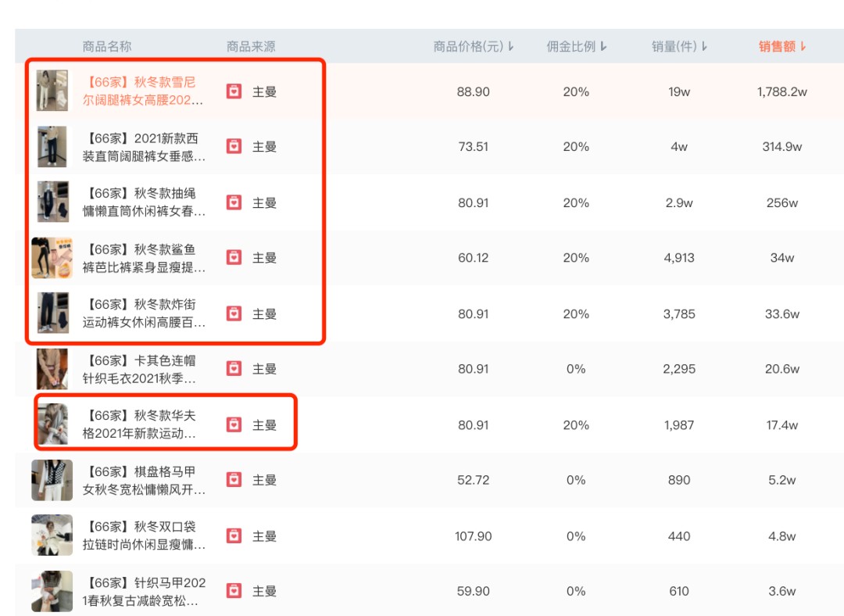Select sales amount 3.6w
Screen dimensions: 844x616
(x=781, y=591)
